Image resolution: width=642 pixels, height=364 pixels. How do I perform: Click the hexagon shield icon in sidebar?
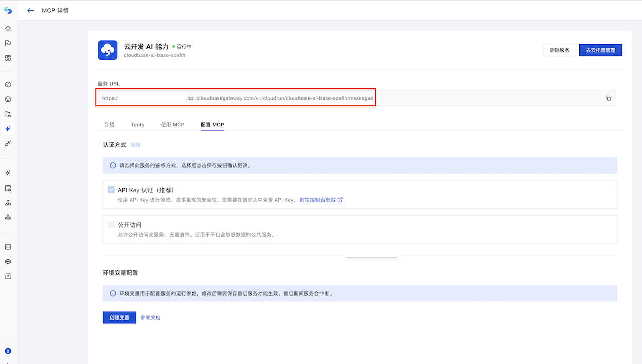[x=8, y=84]
